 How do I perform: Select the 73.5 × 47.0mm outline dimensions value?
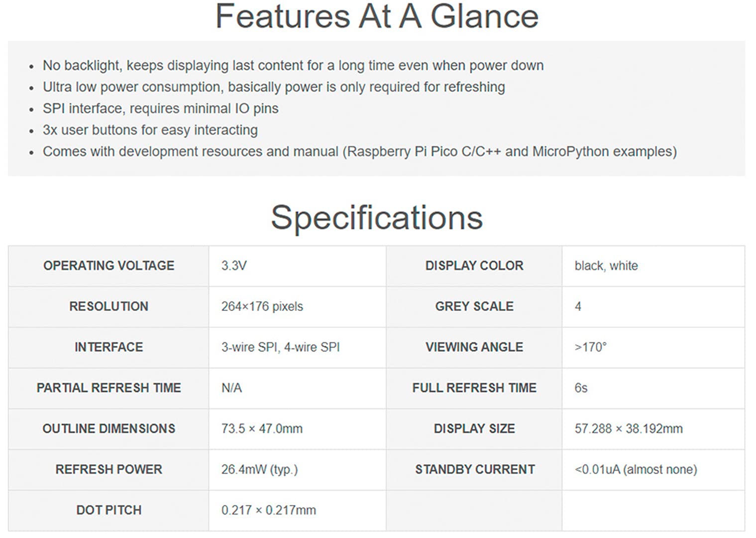(x=262, y=429)
